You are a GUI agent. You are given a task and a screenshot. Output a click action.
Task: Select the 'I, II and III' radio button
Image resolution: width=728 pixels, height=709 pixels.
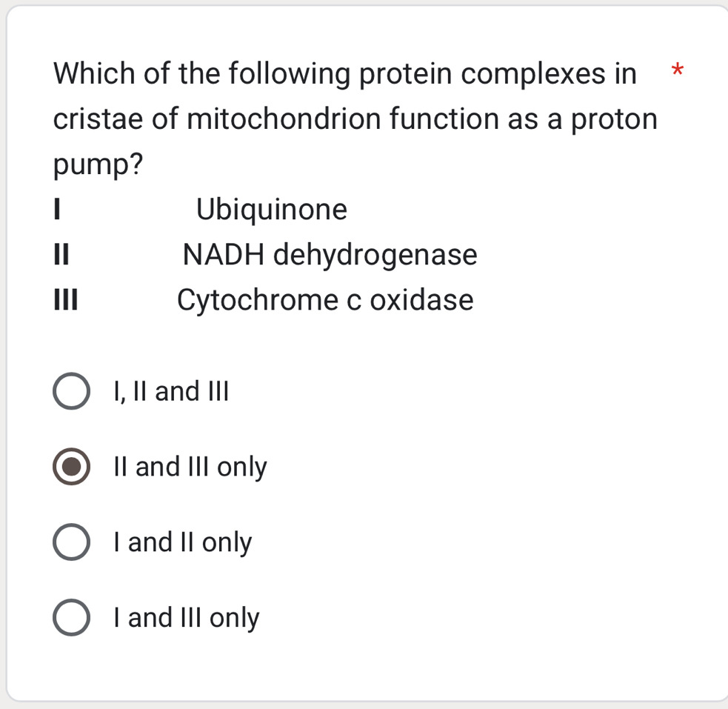72,391
